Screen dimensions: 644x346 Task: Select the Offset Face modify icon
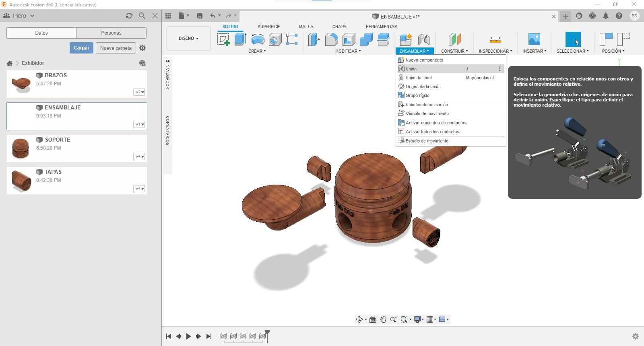384,39
